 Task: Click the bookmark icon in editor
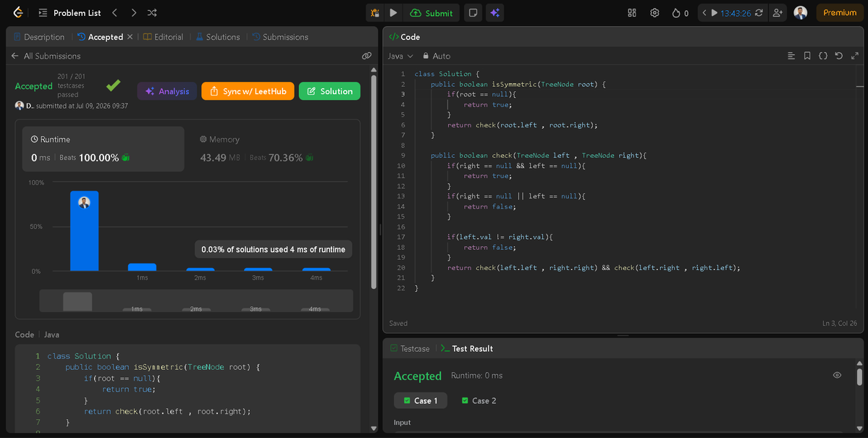[x=807, y=56]
